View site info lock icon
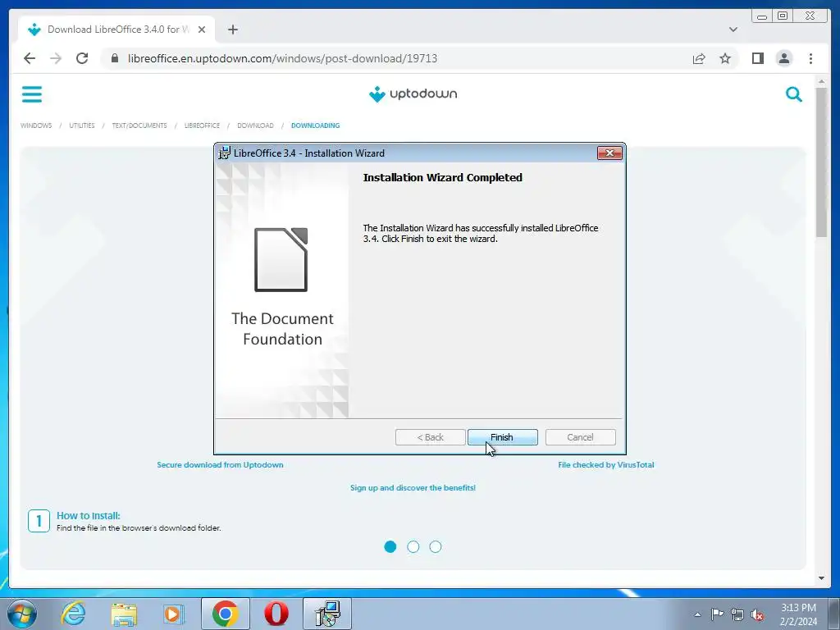 115,58
